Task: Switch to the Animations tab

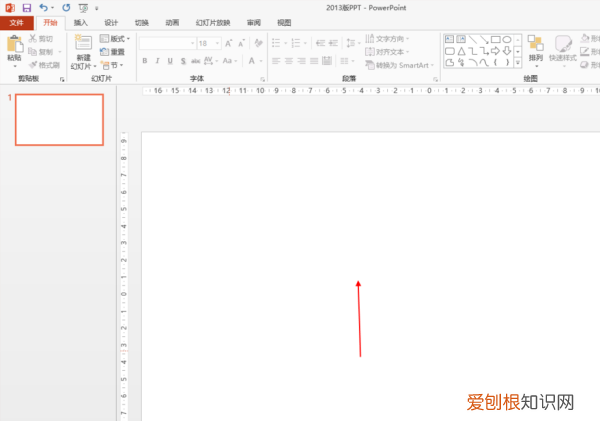Action: pos(172,23)
